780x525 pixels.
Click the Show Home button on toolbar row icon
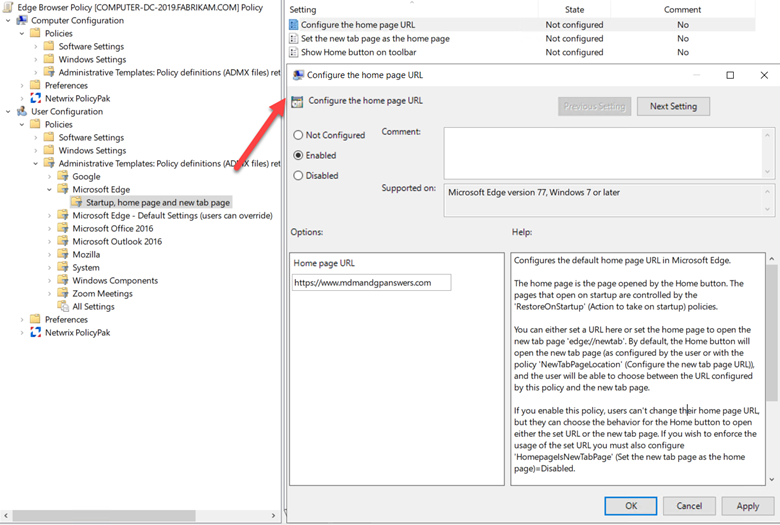[294, 52]
